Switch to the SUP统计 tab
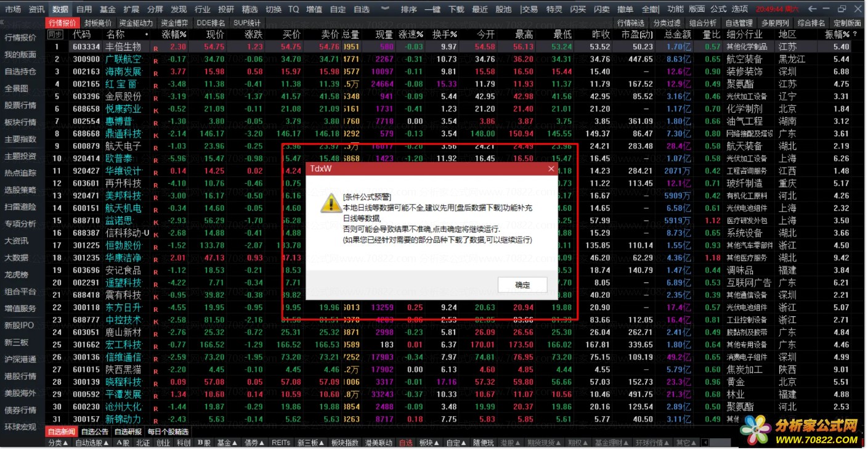The height and width of the screenshot is (450, 868). pyautogui.click(x=247, y=23)
